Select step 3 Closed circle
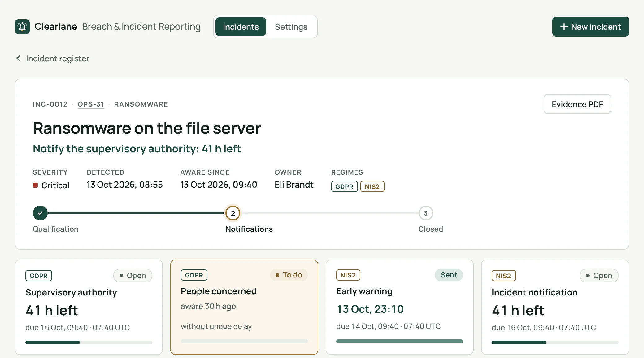Viewport: 644px width, 358px height. (x=426, y=213)
